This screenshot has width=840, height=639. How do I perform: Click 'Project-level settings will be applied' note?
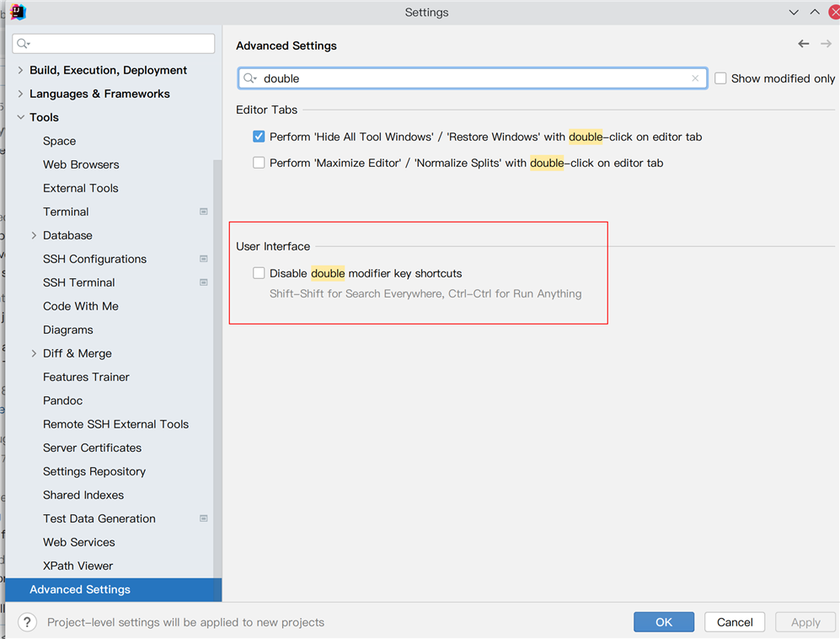pyautogui.click(x=185, y=622)
